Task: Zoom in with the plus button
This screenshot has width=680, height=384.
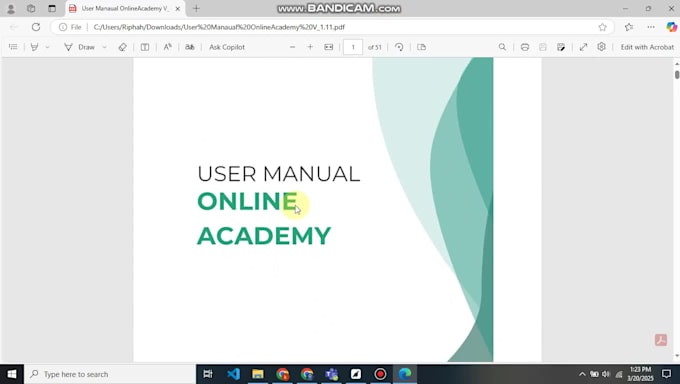Action: click(310, 47)
